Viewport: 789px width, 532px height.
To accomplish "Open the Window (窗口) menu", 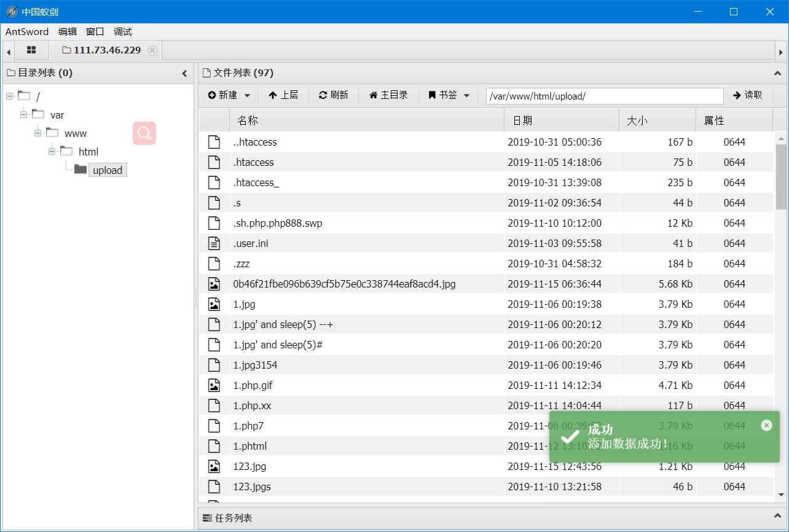I will point(95,32).
